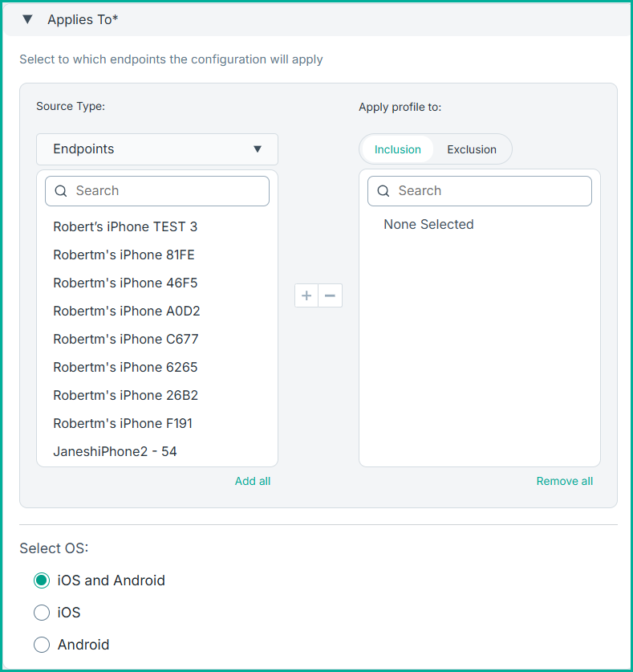Image resolution: width=633 pixels, height=672 pixels.
Task: Click the plus icon to add endpoint
Action: 306,295
